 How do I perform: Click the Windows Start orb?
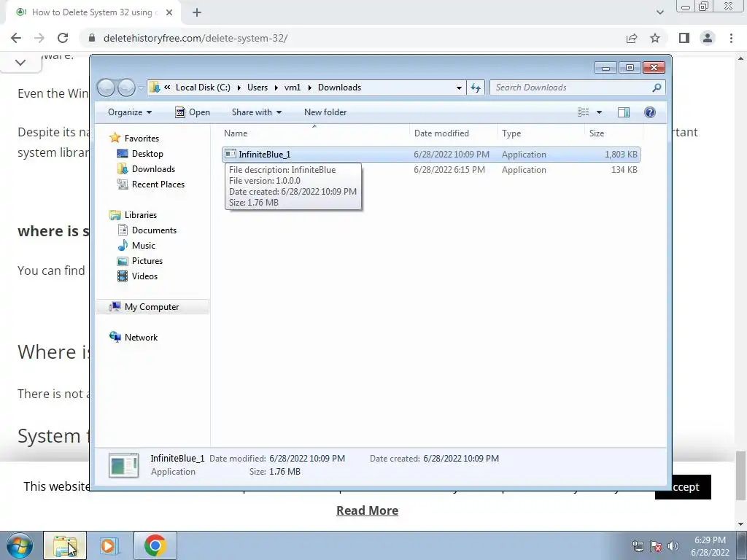point(20,545)
